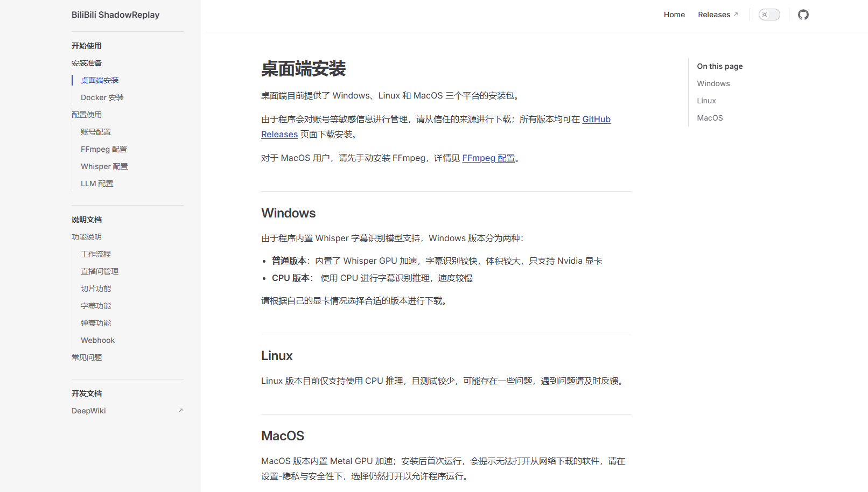Open the DeepWiki external link
868x492 pixels.
click(x=89, y=411)
